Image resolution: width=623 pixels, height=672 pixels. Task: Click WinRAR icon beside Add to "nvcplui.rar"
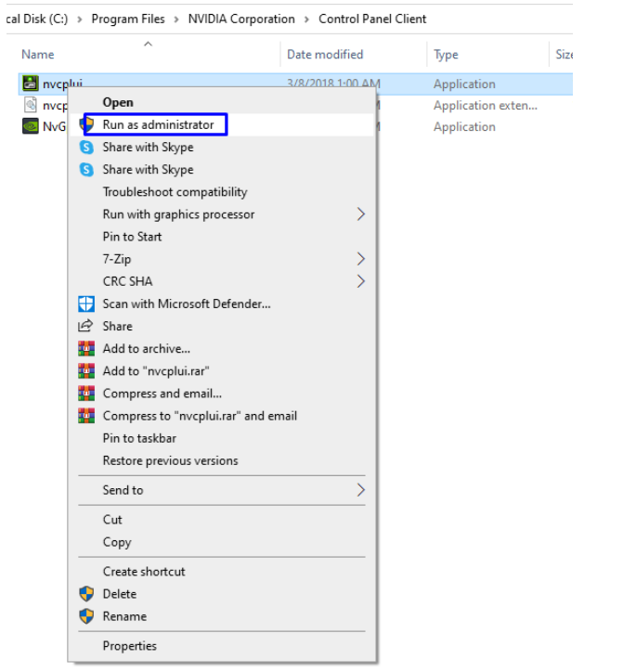click(86, 371)
